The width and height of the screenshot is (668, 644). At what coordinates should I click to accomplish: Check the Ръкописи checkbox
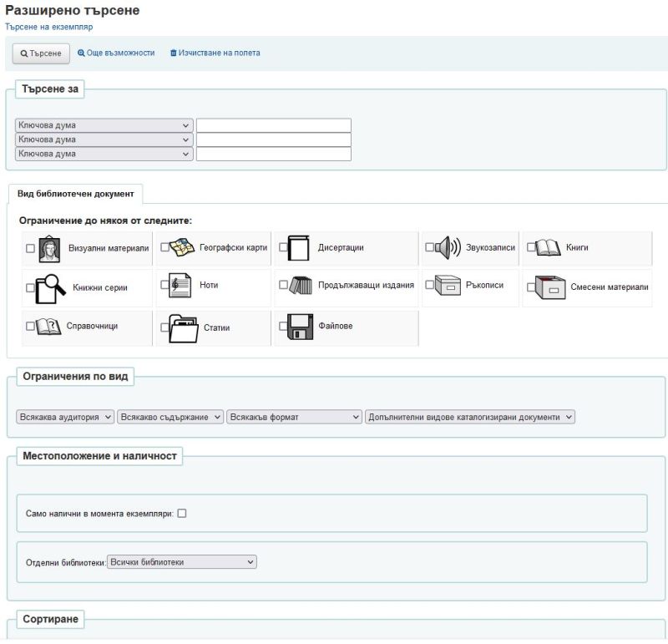coord(429,284)
